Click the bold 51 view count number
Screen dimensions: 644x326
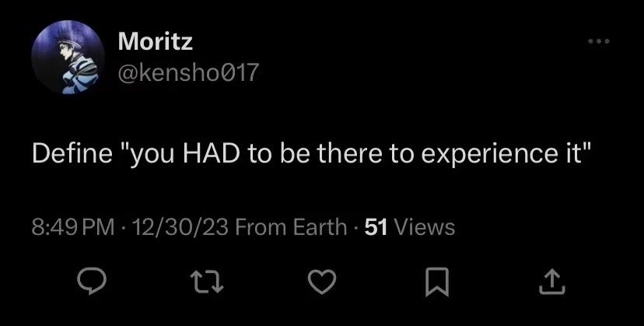tap(376, 227)
